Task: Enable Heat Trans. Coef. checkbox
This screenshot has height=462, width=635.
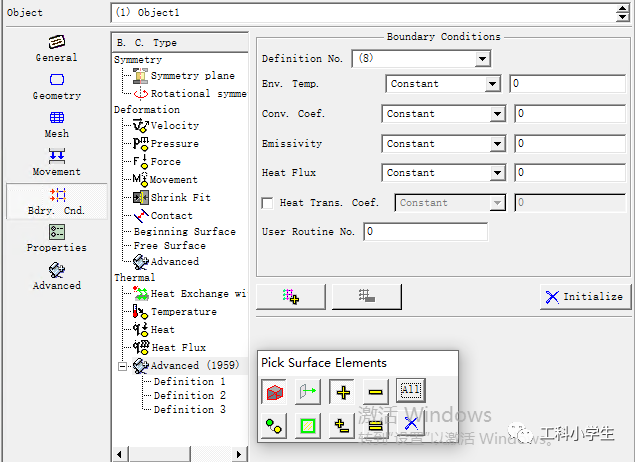Action: 267,202
